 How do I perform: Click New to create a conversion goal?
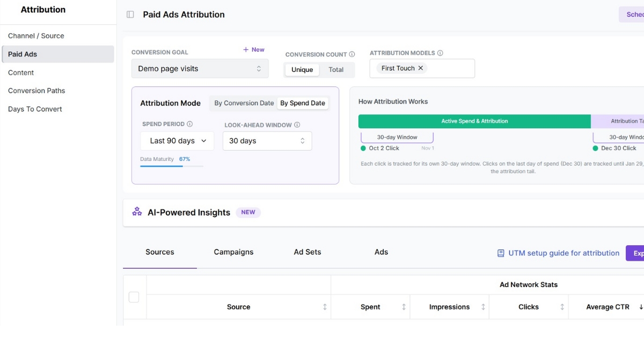(253, 49)
